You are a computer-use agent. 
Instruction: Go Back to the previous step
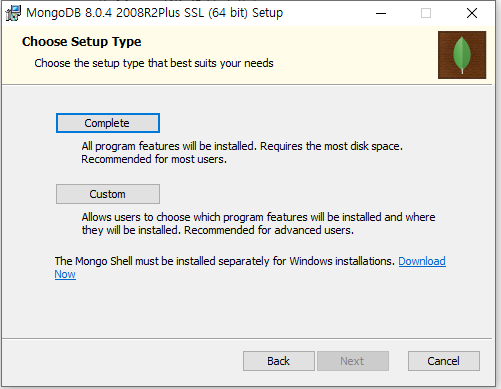279,361
